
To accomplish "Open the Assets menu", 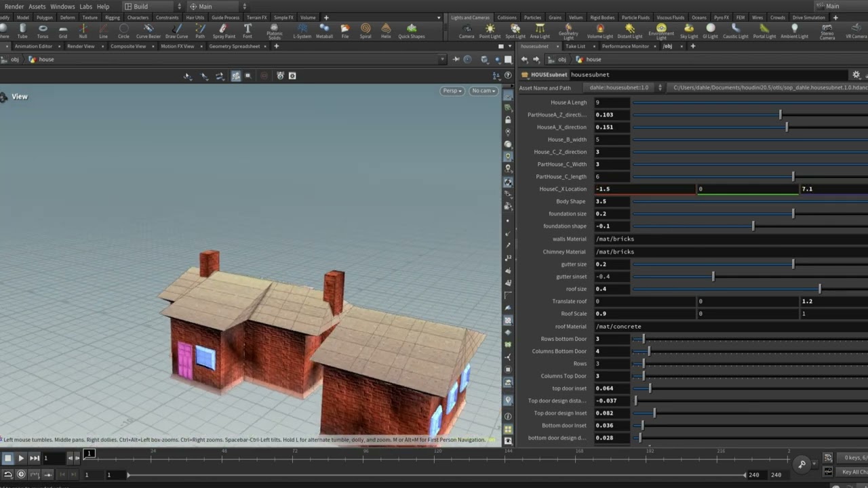I will (37, 6).
